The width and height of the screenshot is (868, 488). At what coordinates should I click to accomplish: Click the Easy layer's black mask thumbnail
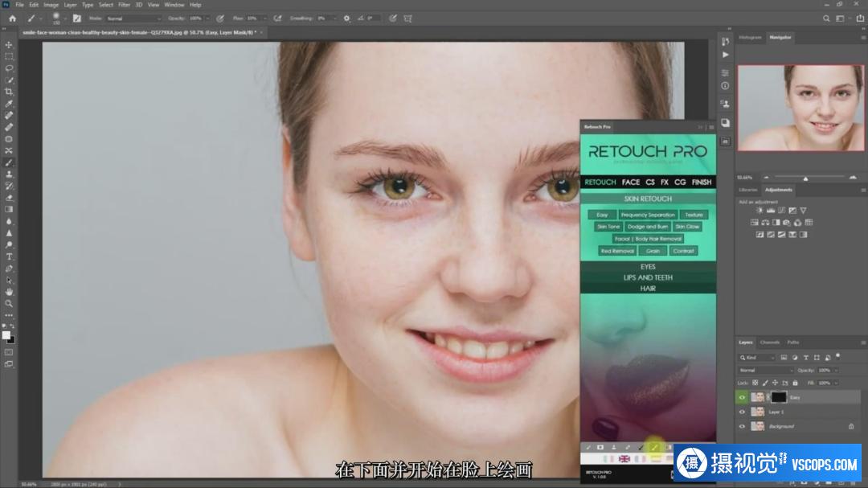pos(778,397)
